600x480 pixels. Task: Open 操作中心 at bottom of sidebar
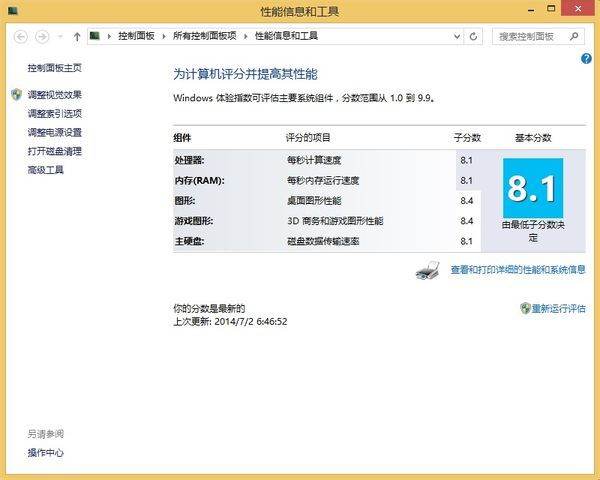[x=46, y=453]
